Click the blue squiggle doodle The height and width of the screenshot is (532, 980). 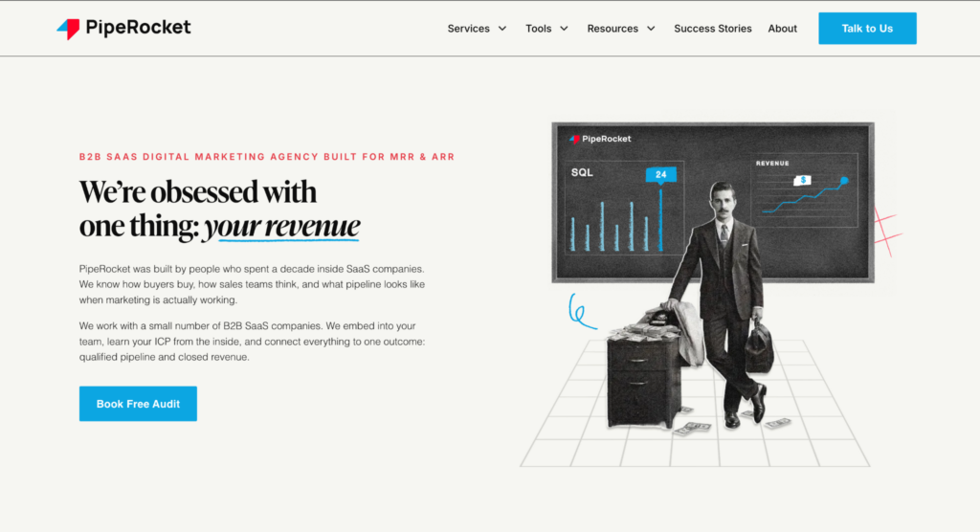[582, 311]
